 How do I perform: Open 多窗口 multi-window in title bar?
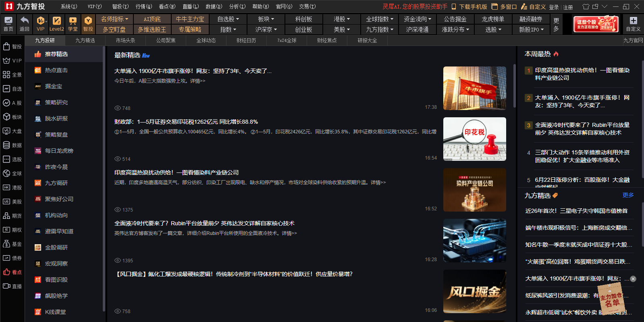pyautogui.click(x=505, y=7)
